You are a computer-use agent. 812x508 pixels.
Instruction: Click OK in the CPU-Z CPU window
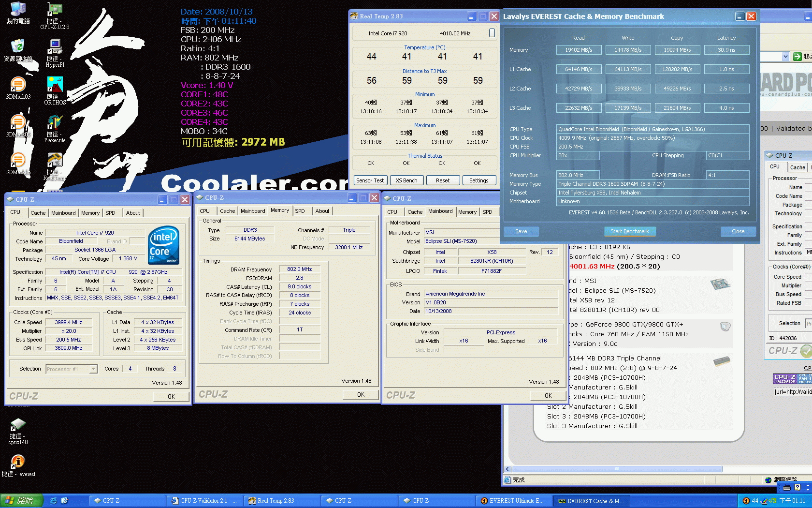pos(172,396)
